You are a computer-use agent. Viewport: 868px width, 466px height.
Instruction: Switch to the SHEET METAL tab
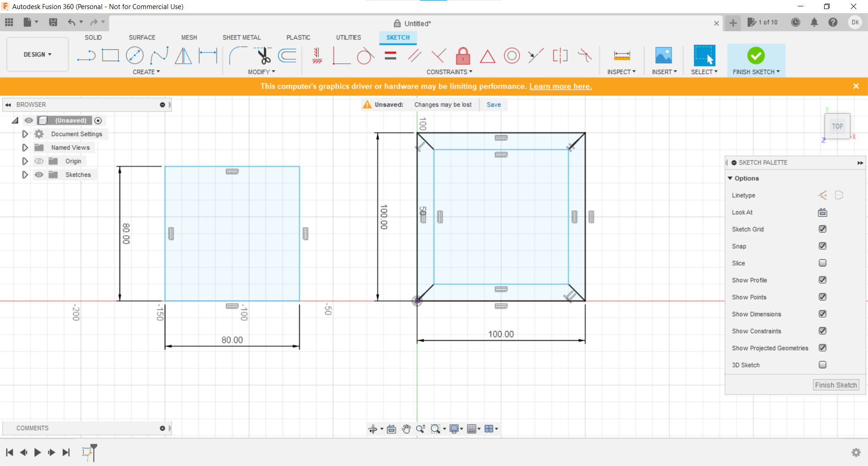click(x=241, y=38)
